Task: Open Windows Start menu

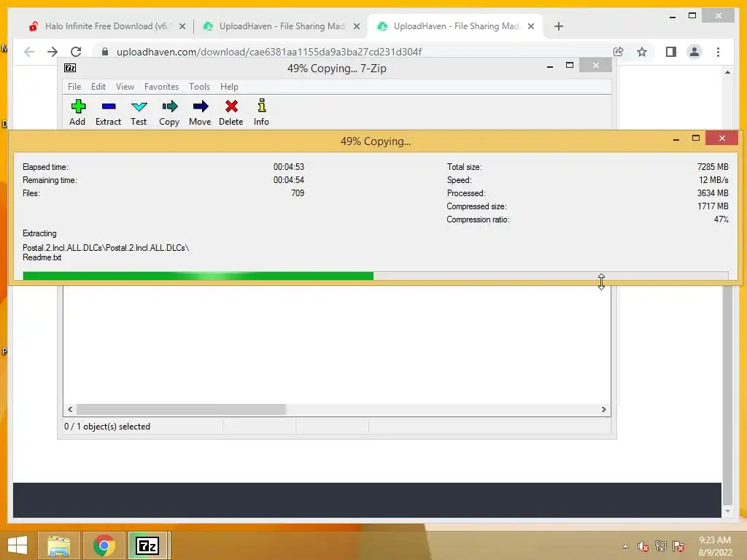Action: point(18,545)
